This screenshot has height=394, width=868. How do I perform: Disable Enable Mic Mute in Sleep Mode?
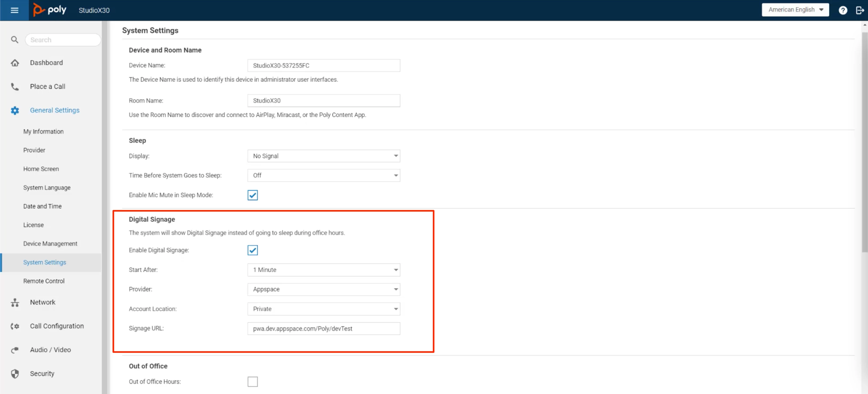pos(252,195)
